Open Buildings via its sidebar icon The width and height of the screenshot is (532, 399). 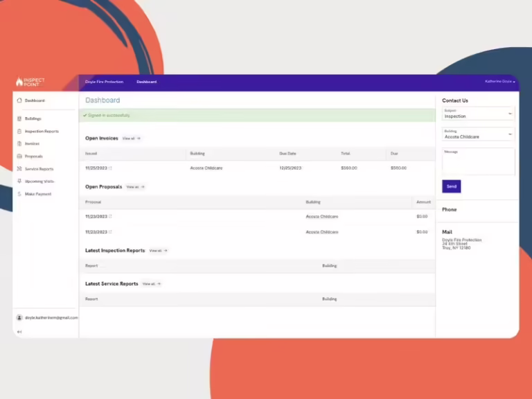point(19,118)
